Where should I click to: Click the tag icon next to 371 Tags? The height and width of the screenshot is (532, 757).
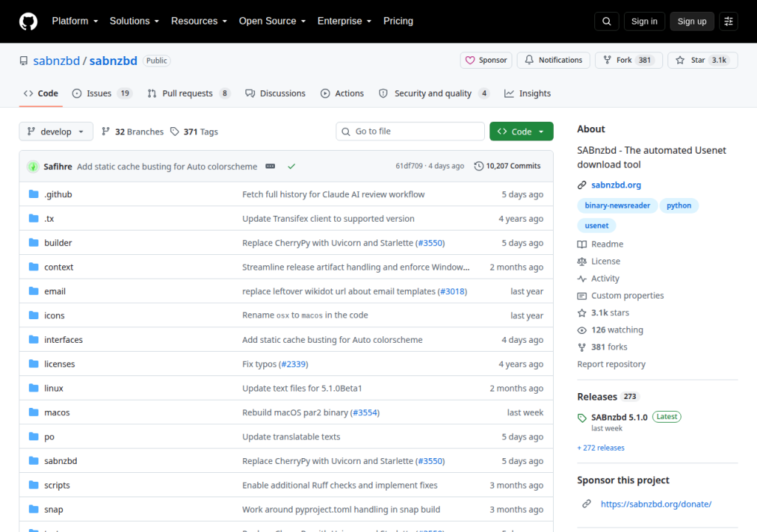click(x=174, y=132)
